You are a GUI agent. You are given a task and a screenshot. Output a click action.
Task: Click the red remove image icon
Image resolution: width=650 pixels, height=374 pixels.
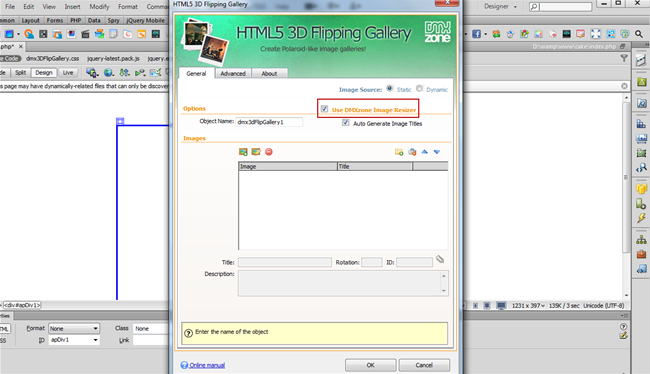pos(269,152)
